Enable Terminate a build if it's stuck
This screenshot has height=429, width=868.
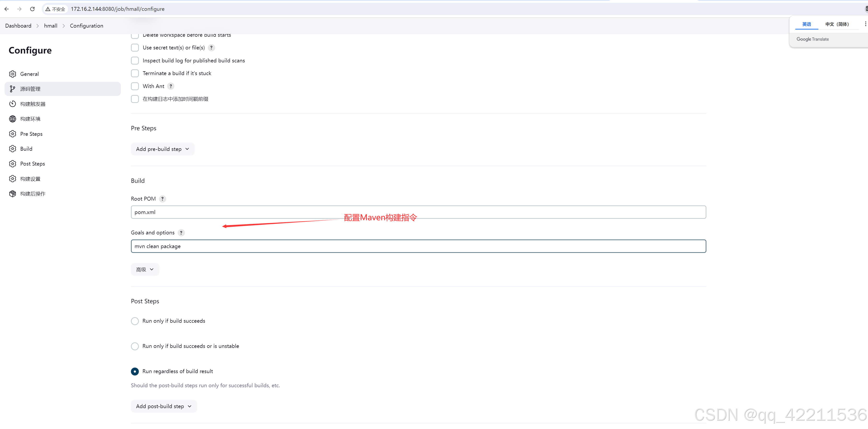(135, 73)
